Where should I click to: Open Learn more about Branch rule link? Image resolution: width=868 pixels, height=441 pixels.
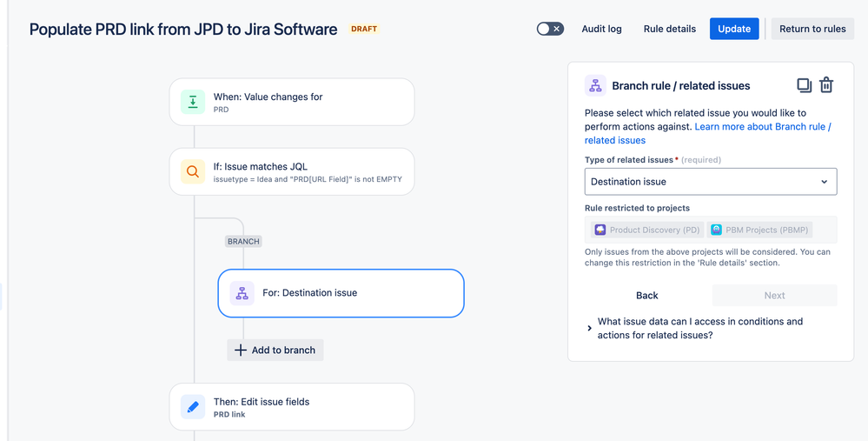coord(708,134)
